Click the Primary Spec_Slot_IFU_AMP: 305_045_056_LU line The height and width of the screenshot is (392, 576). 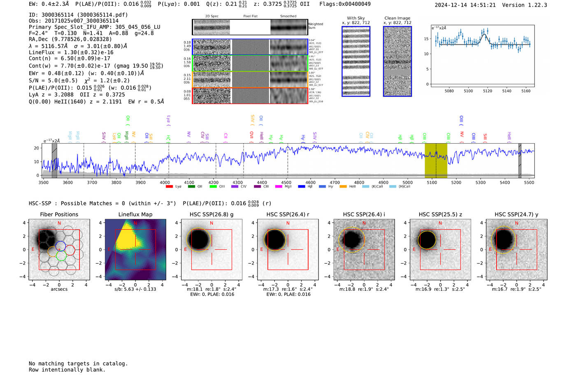(x=95, y=27)
